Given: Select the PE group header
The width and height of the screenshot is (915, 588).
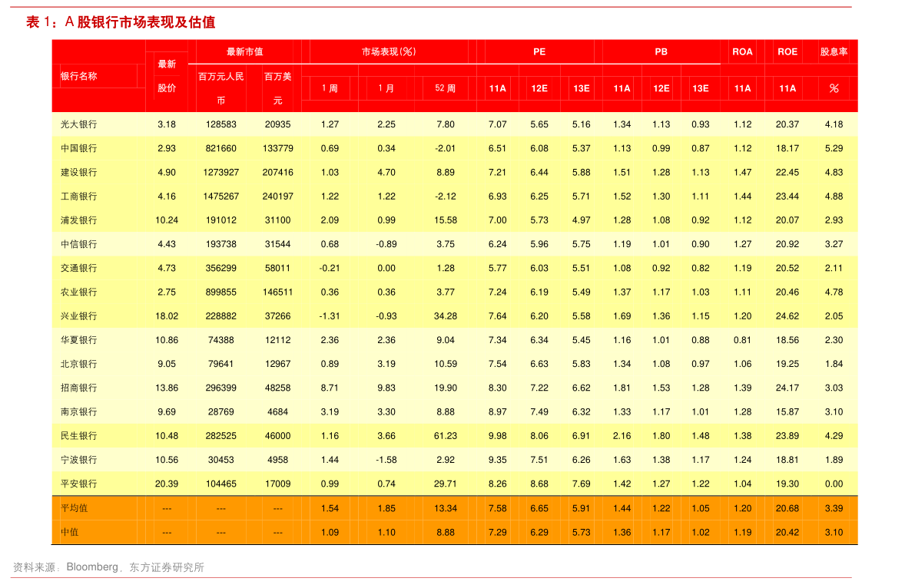Looking at the screenshot, I should tap(539, 51).
